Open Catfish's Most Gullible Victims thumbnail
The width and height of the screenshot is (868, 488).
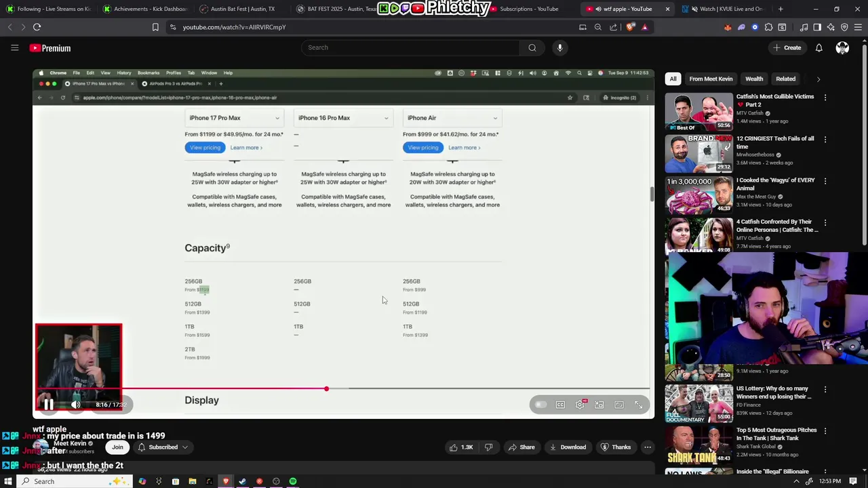(698, 112)
